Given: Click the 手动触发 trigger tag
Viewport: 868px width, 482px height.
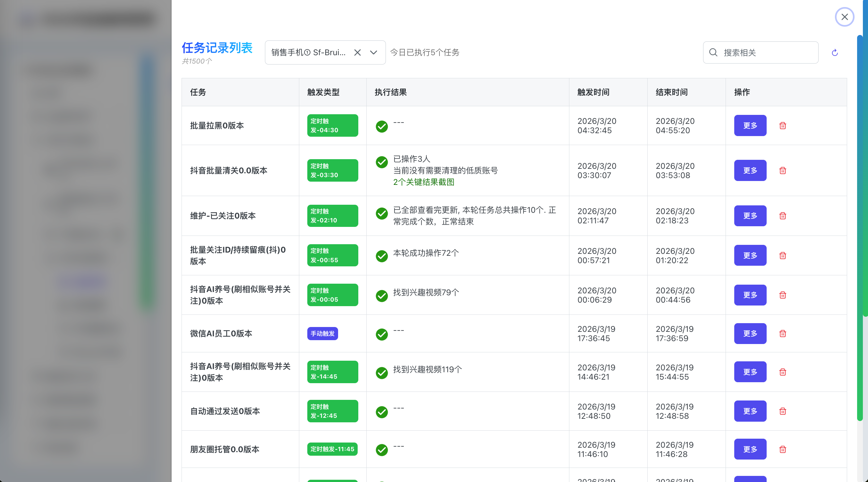Looking at the screenshot, I should (x=322, y=334).
